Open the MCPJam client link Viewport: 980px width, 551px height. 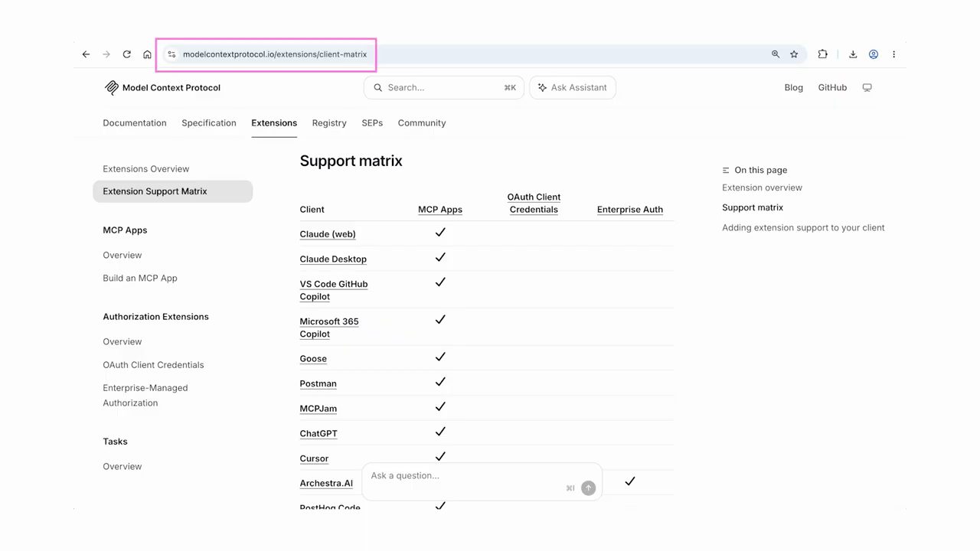coord(318,409)
